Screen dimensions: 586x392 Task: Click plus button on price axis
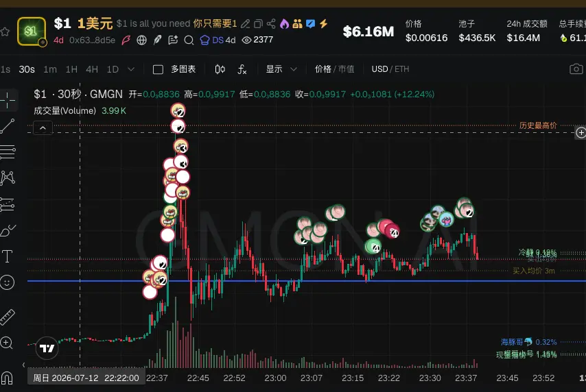581,132
